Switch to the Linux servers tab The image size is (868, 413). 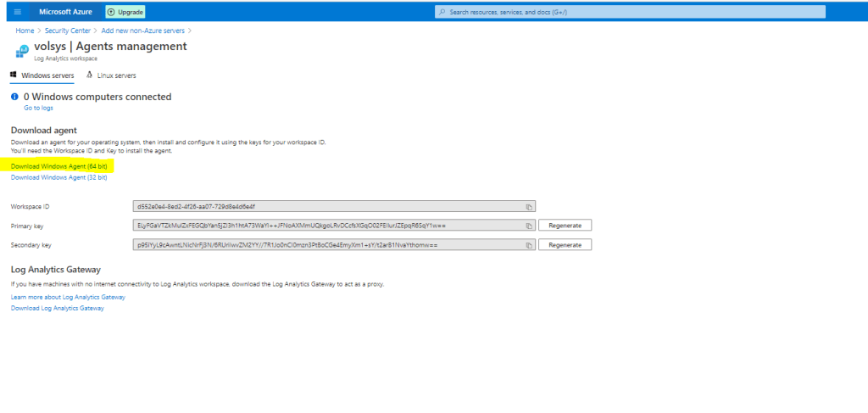tap(111, 75)
